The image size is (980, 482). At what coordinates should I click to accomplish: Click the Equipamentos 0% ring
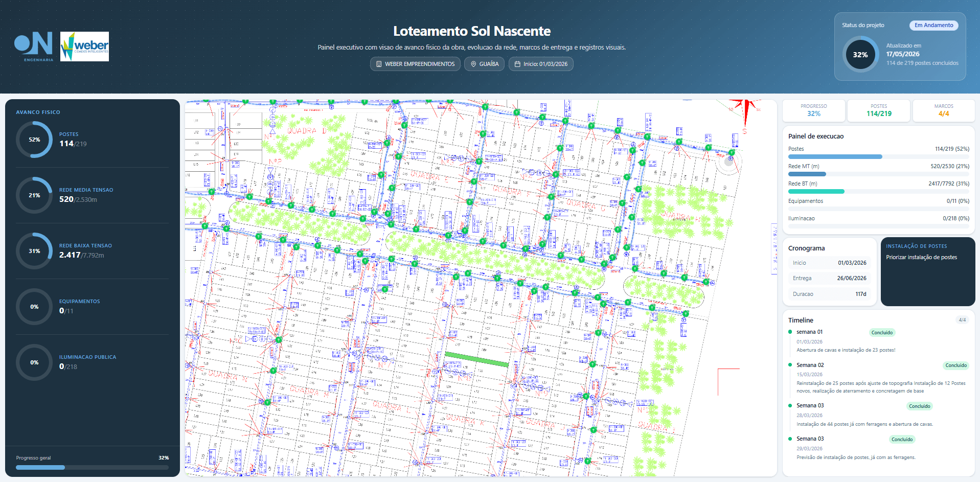coord(34,307)
